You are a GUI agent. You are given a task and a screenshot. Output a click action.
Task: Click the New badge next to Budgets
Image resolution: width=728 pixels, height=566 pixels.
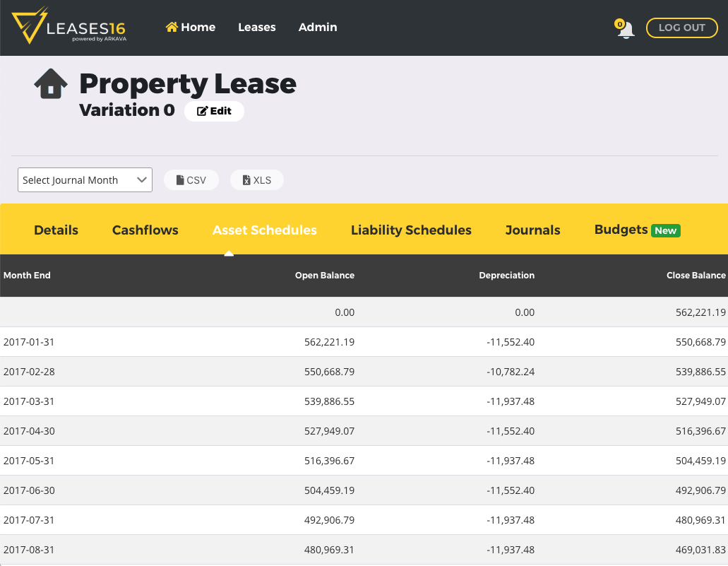coord(667,230)
